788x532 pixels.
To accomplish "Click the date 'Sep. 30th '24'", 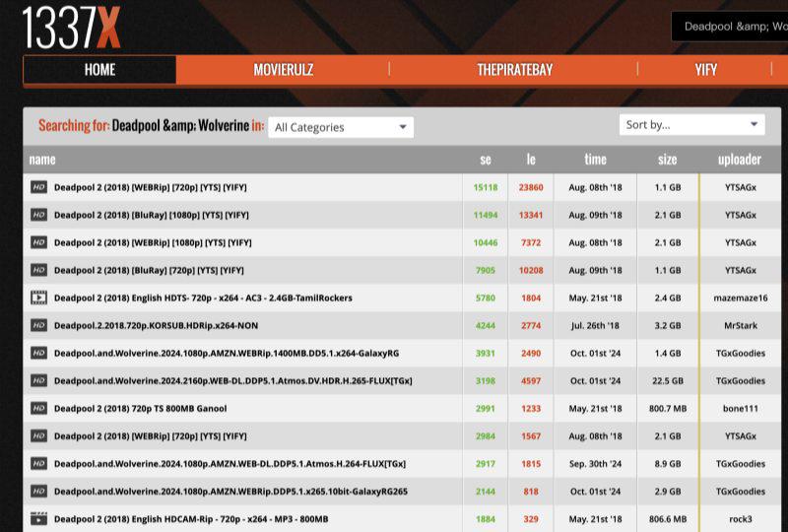I will point(595,464).
